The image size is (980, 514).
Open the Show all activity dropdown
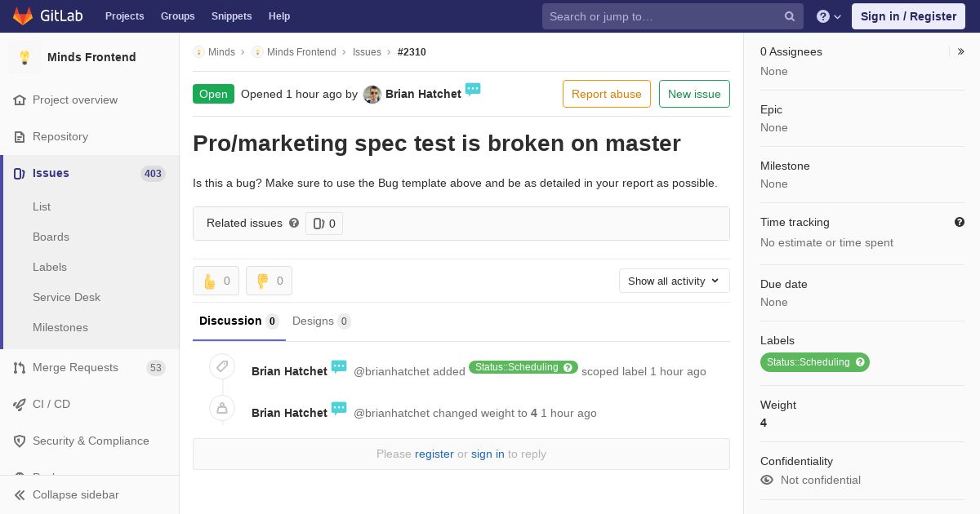675,281
